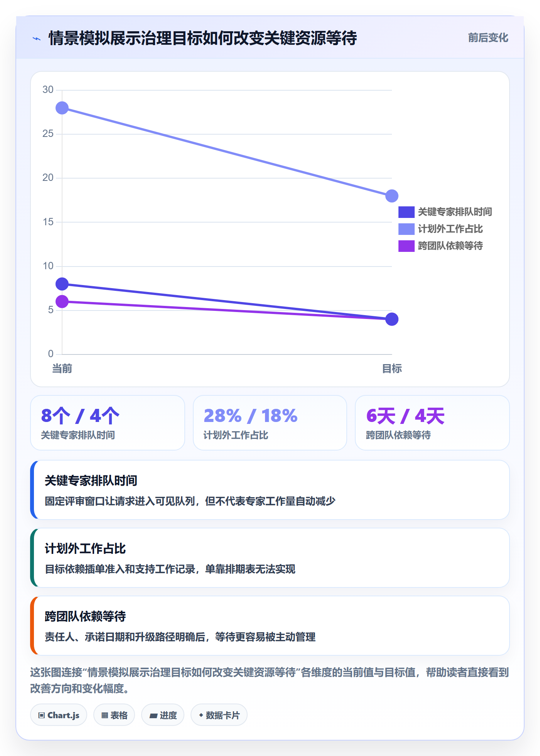Click the text "固定评审窗口让请求进入可见队列，但不代表专家工作量自动减少"
The height and width of the screenshot is (756, 540).
click(x=190, y=501)
